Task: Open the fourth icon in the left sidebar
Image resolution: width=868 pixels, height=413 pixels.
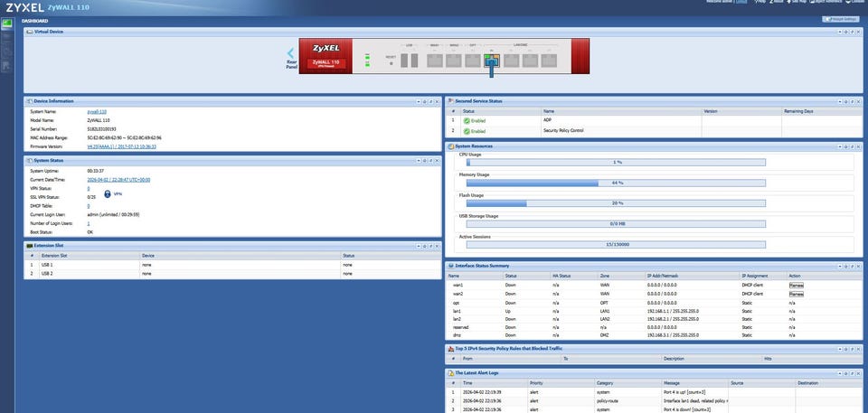Action: [6, 67]
